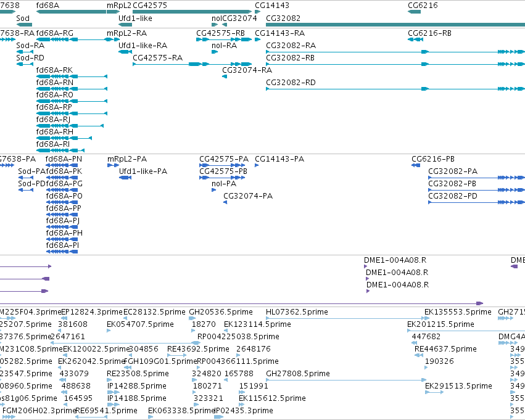
Task: Click protein CG32082-PA label
Action: point(453,171)
